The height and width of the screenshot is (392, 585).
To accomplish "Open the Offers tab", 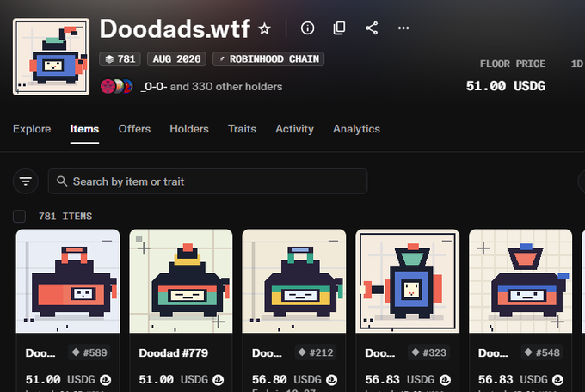I will coord(134,129).
